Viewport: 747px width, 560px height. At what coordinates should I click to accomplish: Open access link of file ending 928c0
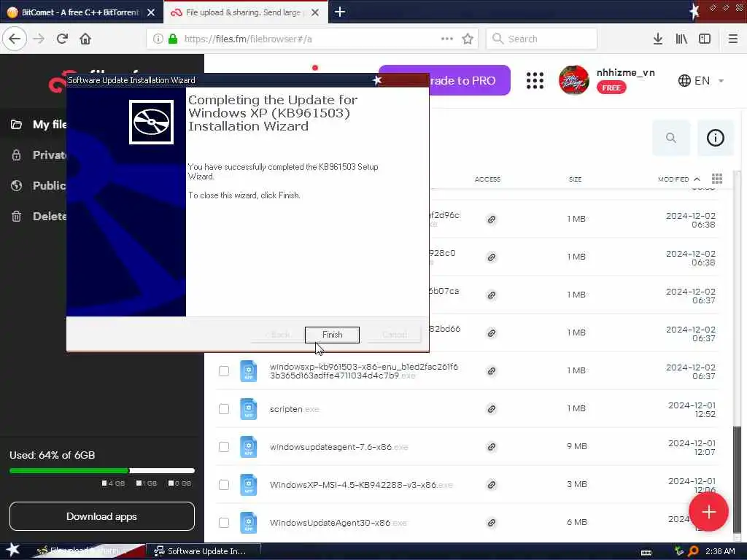(491, 257)
